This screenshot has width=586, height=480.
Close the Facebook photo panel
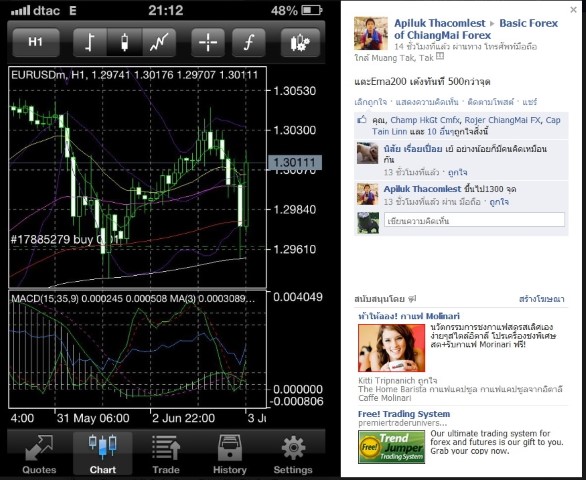(x=573, y=10)
